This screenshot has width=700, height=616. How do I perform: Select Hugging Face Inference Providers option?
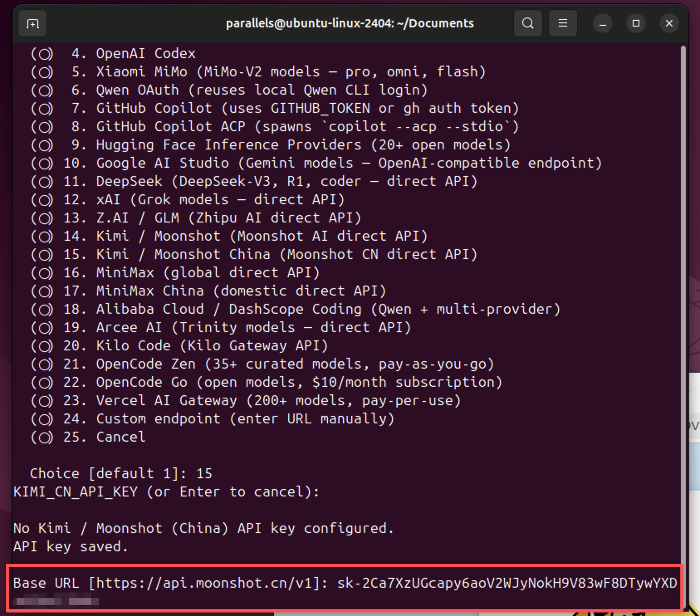tap(42, 145)
